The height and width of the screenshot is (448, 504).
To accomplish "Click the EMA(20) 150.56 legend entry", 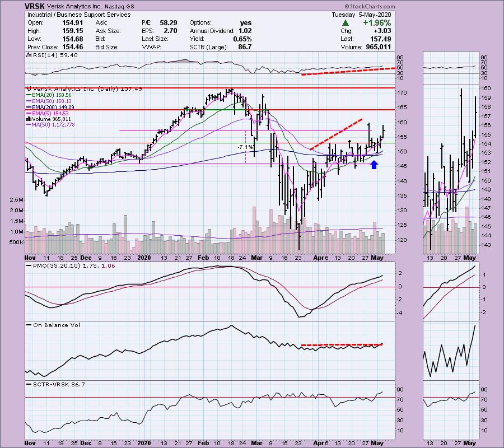I will [x=52, y=95].
